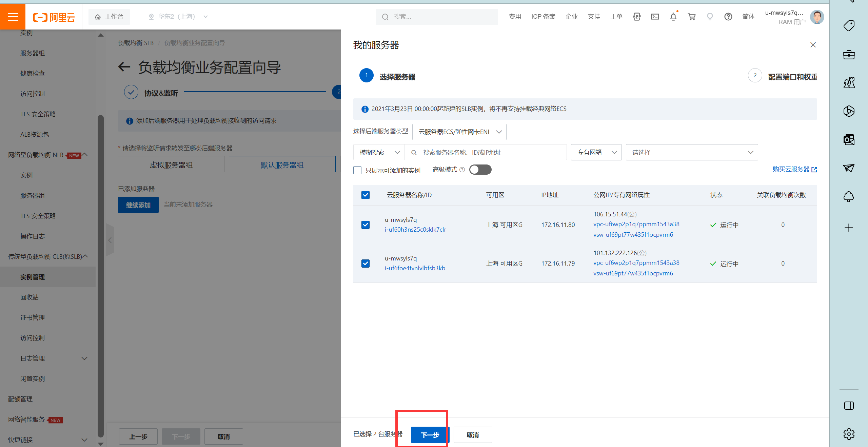Image resolution: width=868 pixels, height=447 pixels.
Task: Select the 虚拟服务器组 tab
Action: tap(171, 164)
